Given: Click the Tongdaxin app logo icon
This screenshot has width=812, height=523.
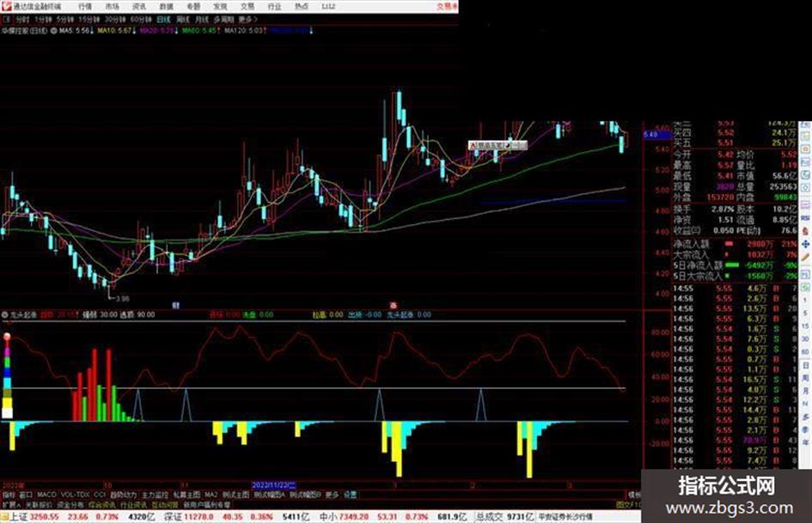Looking at the screenshot, I should pos(6,6).
